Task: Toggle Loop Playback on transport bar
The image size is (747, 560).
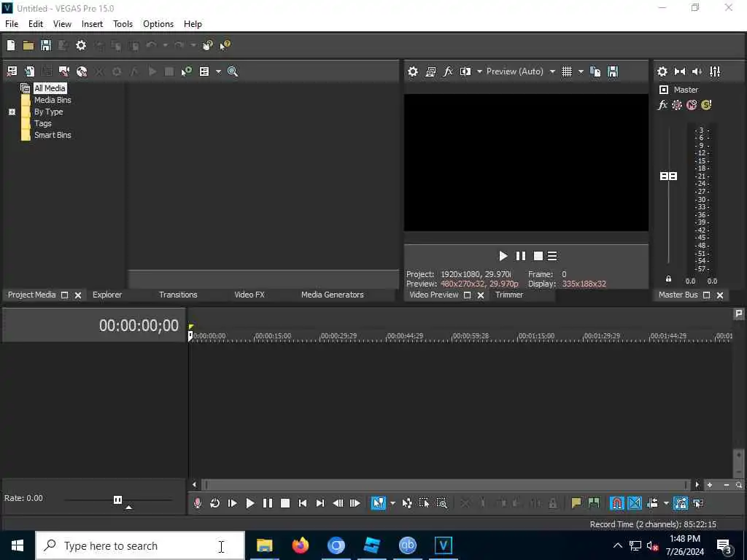Action: [x=215, y=503]
